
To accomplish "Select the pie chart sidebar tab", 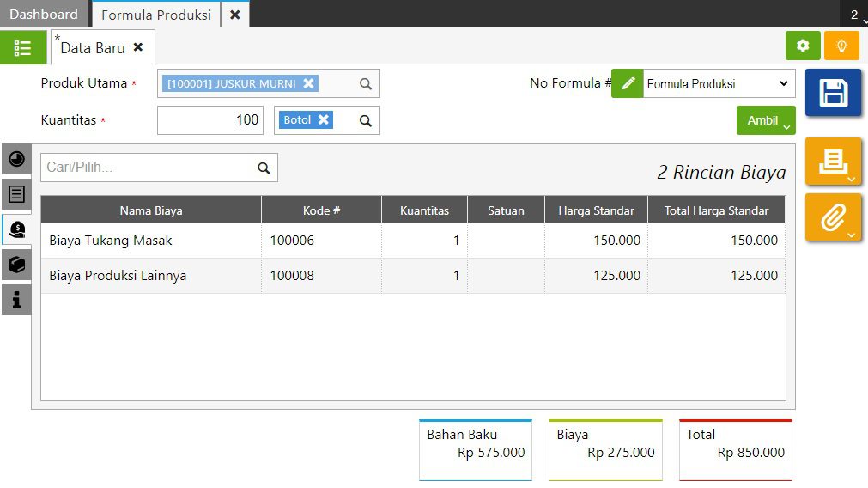I will (x=16, y=159).
